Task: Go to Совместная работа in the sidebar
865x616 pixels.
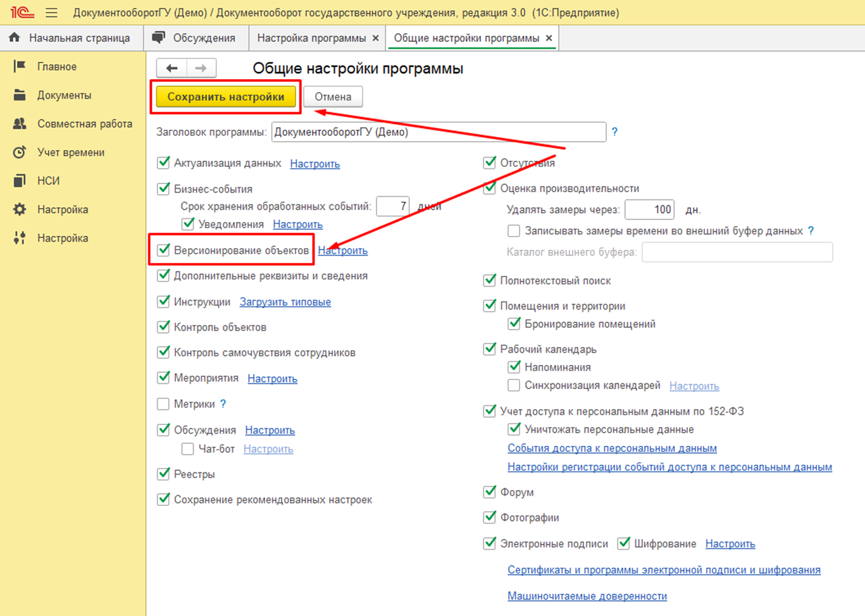Action: 85,123
